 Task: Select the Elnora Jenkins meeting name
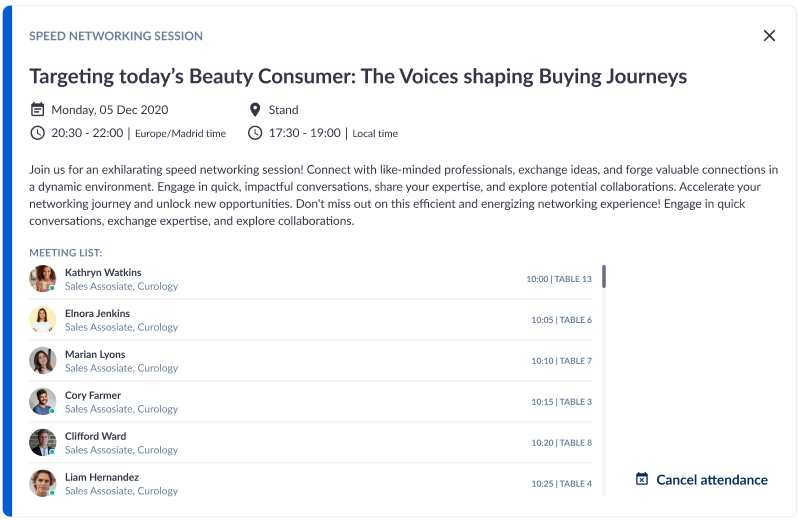click(x=97, y=313)
